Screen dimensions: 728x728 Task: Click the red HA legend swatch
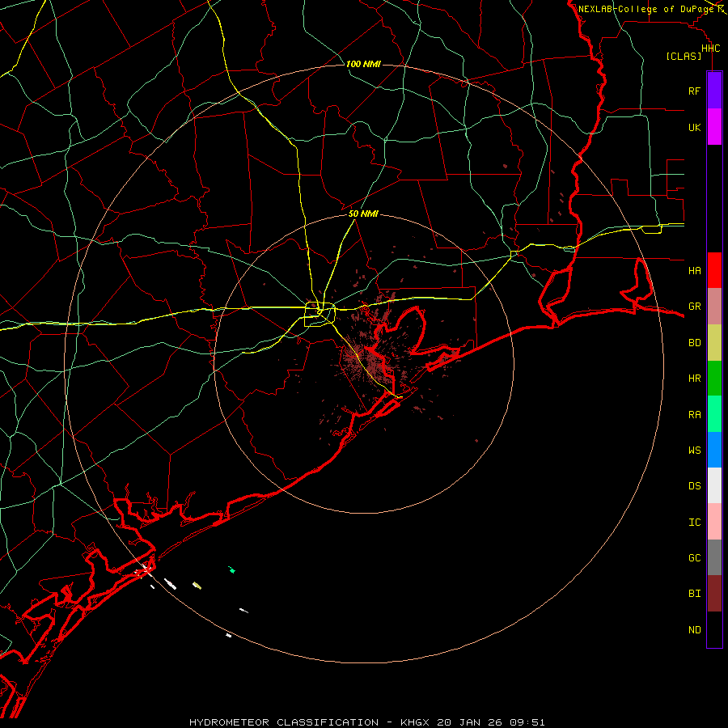[x=714, y=270]
